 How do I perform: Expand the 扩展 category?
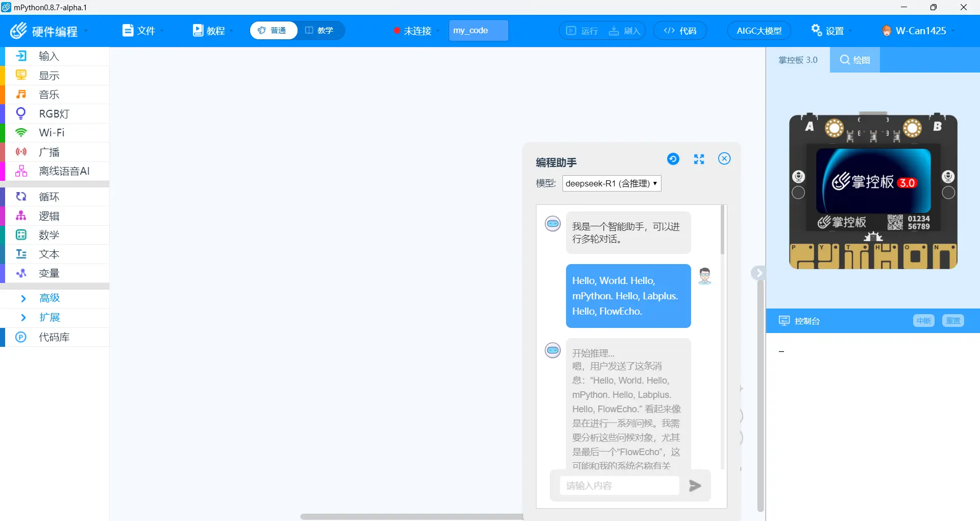pyautogui.click(x=50, y=317)
